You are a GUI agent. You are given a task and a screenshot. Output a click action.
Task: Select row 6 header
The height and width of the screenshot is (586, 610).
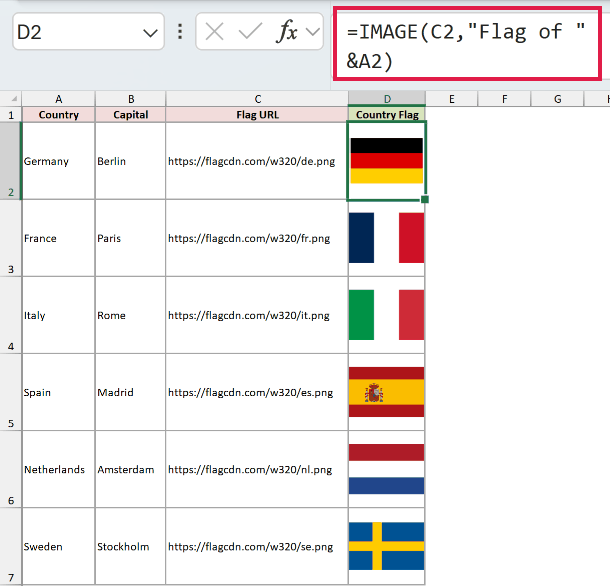(x=11, y=469)
